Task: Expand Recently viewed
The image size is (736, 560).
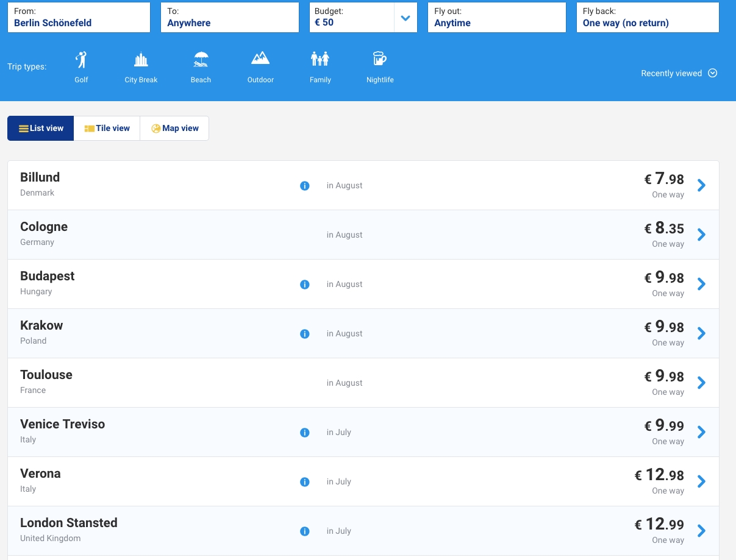Action: point(679,73)
